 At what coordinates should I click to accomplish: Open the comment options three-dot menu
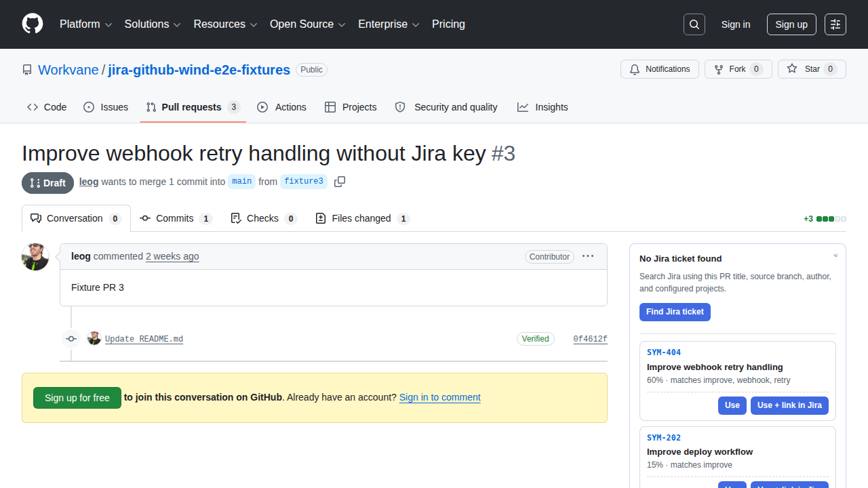pos(588,256)
